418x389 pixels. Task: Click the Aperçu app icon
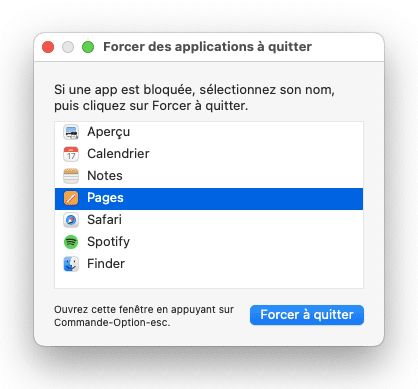pos(71,132)
